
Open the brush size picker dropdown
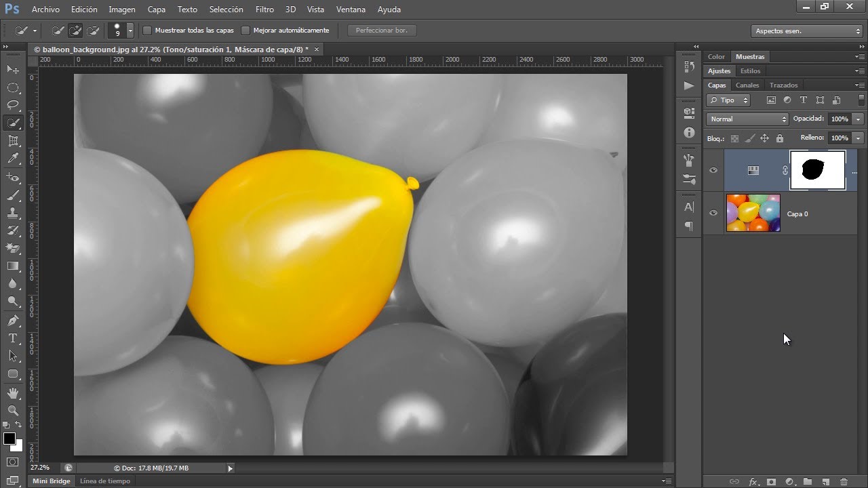pyautogui.click(x=130, y=30)
